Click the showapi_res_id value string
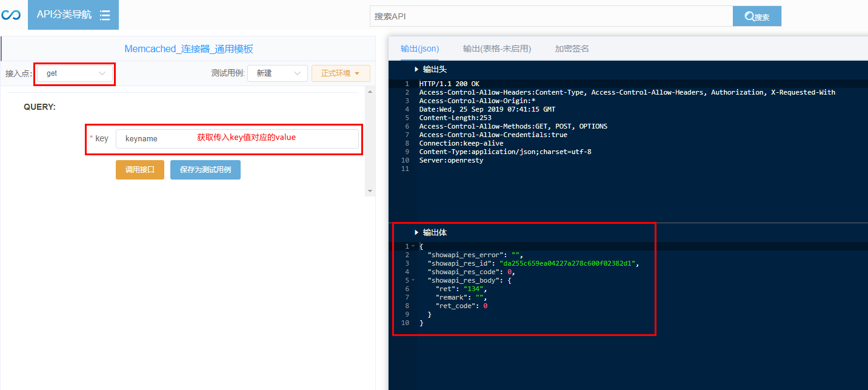 click(x=567, y=264)
